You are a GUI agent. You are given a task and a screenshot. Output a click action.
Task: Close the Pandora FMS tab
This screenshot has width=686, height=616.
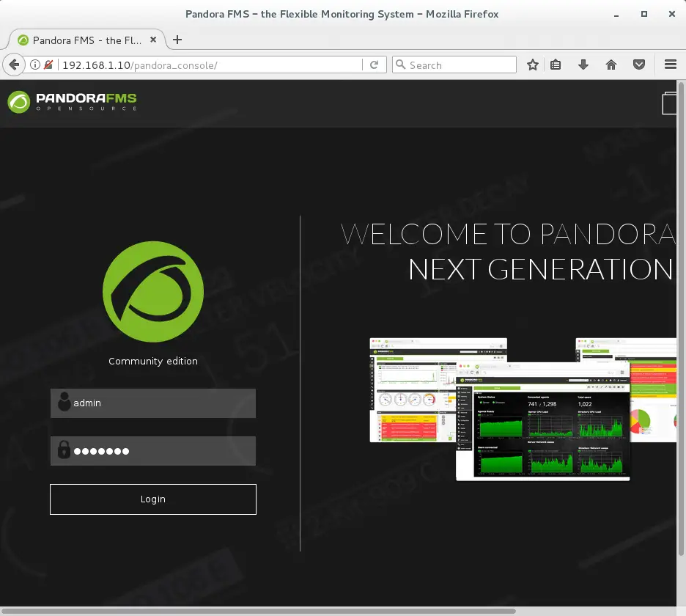click(x=153, y=40)
